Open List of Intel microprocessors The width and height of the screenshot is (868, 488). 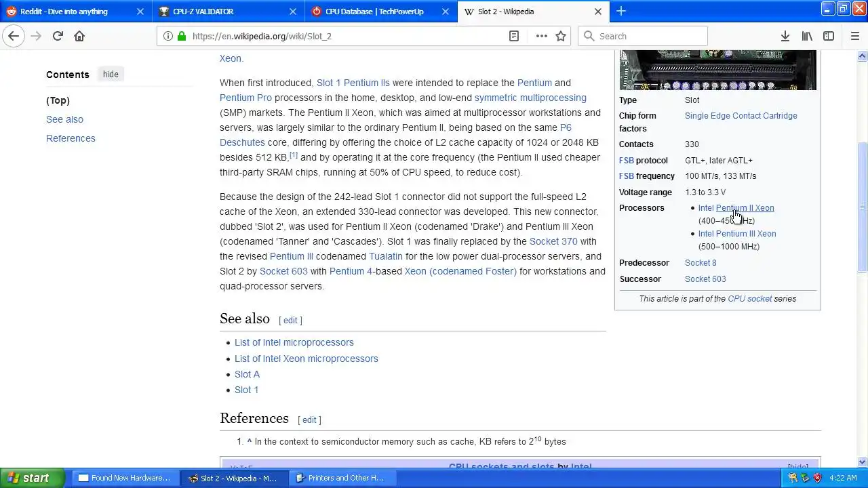[x=294, y=342]
